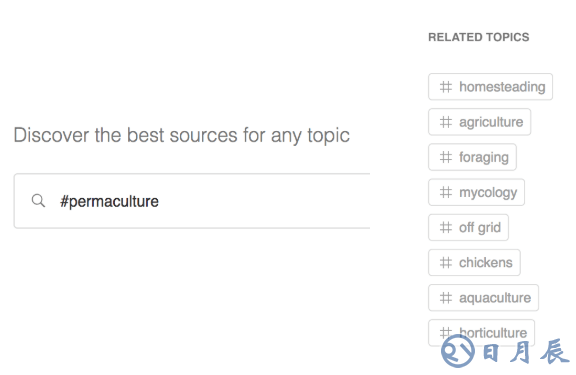This screenshot has height=375, width=576.
Task: Open the mycology related topic
Action: pyautogui.click(x=476, y=192)
